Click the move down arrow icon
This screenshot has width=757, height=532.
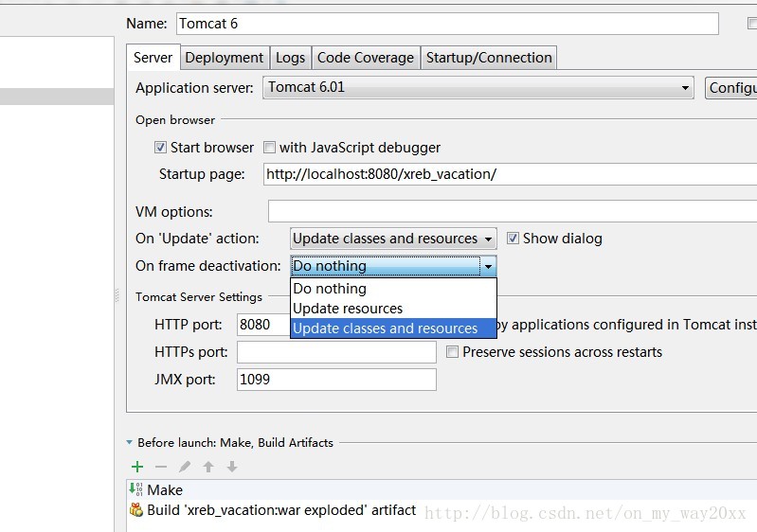(x=232, y=467)
